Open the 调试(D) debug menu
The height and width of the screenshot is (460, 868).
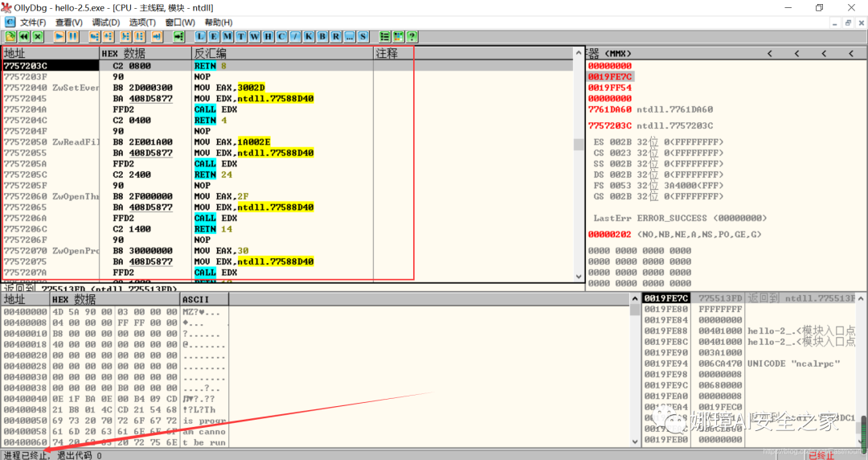[x=106, y=23]
